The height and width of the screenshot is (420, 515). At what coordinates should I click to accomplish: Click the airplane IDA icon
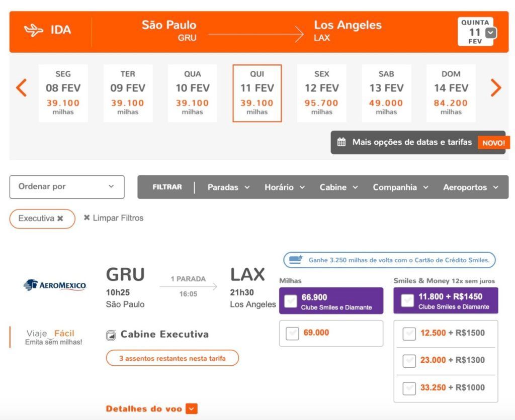[x=34, y=30]
